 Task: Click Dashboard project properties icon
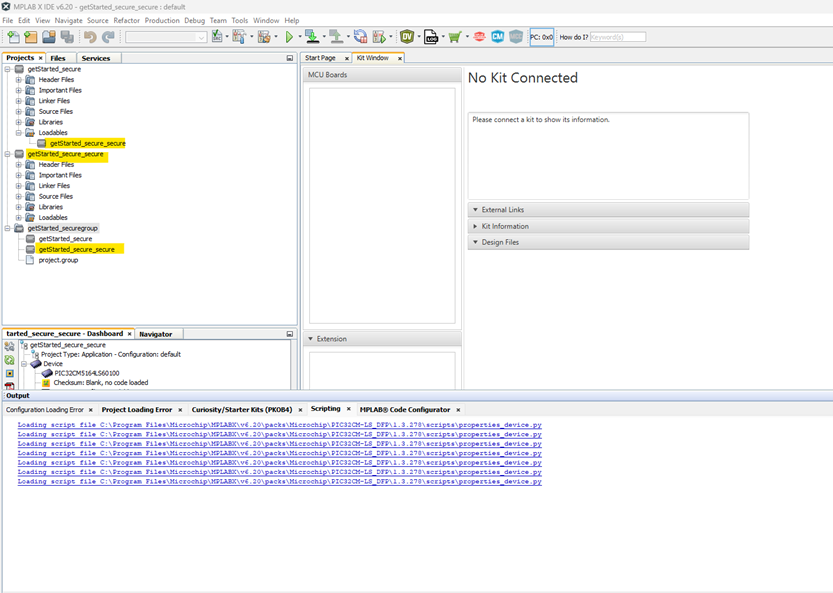point(10,346)
